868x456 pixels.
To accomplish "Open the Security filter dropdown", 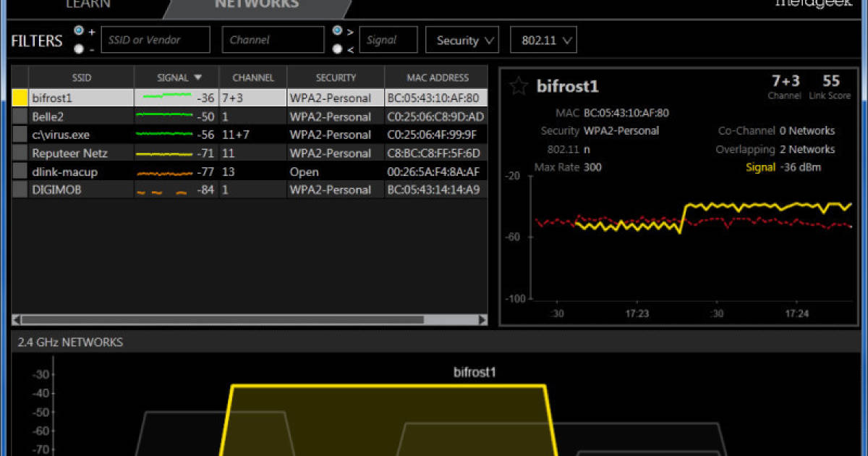I will (x=462, y=41).
